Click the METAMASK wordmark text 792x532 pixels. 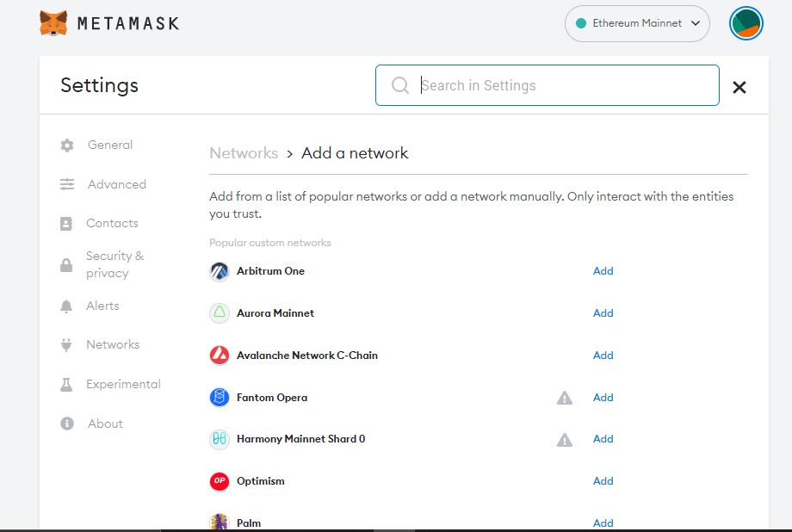click(x=128, y=24)
